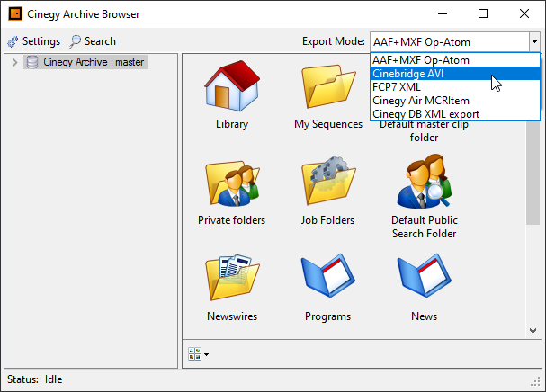Click the Newswires text label
The height and width of the screenshot is (392, 546).
click(x=232, y=316)
